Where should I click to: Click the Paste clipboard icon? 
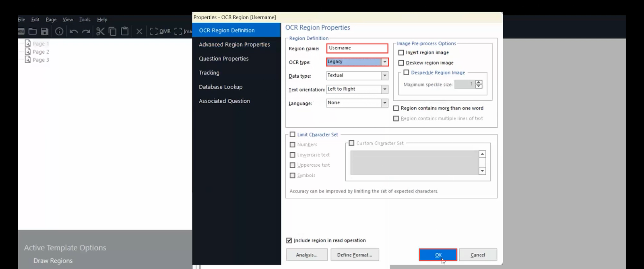click(125, 31)
